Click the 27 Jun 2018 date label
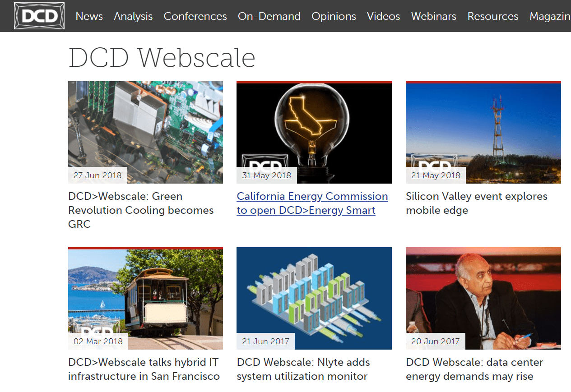Image resolution: width=571 pixels, height=392 pixels. click(97, 175)
